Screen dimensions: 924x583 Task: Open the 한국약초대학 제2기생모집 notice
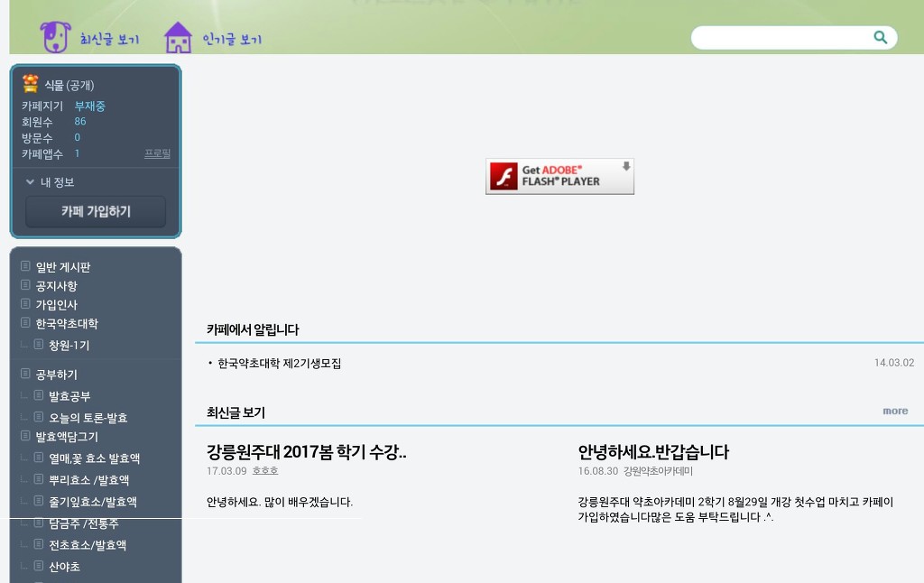click(279, 364)
